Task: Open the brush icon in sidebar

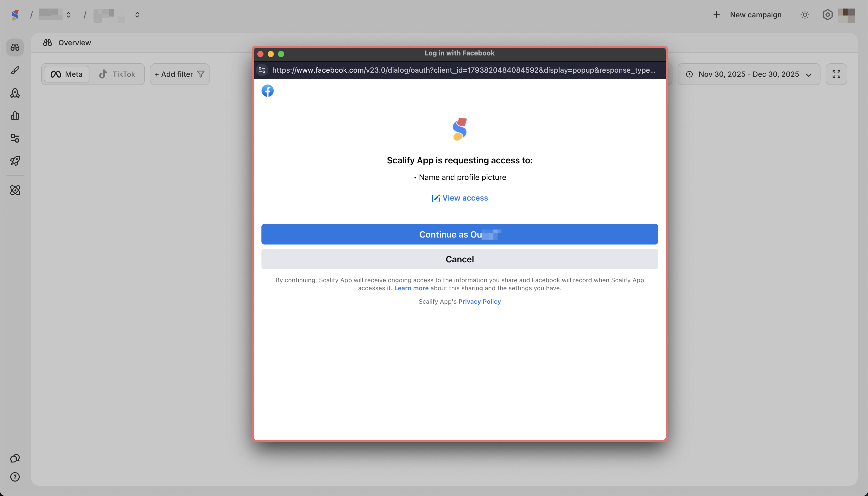Action: [15, 70]
